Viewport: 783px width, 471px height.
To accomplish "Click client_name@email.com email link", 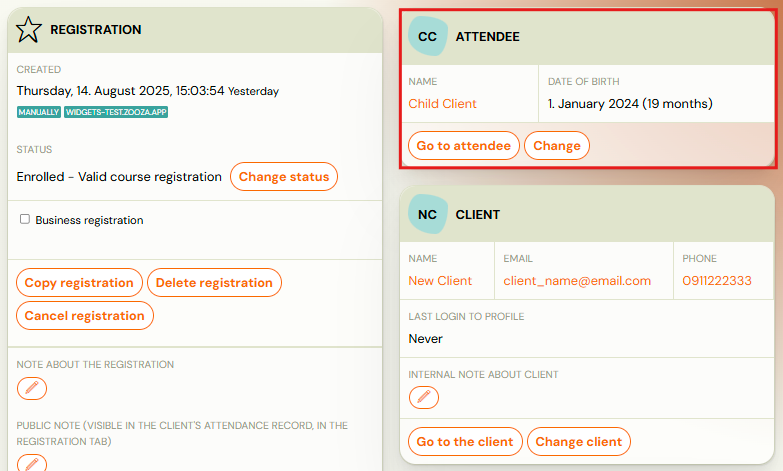I will (x=577, y=281).
